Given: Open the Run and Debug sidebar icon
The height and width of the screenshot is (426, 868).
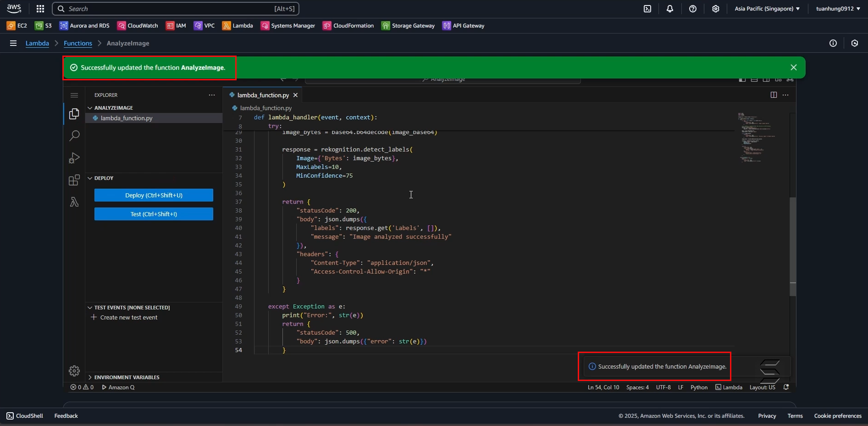Looking at the screenshot, I should (74, 158).
